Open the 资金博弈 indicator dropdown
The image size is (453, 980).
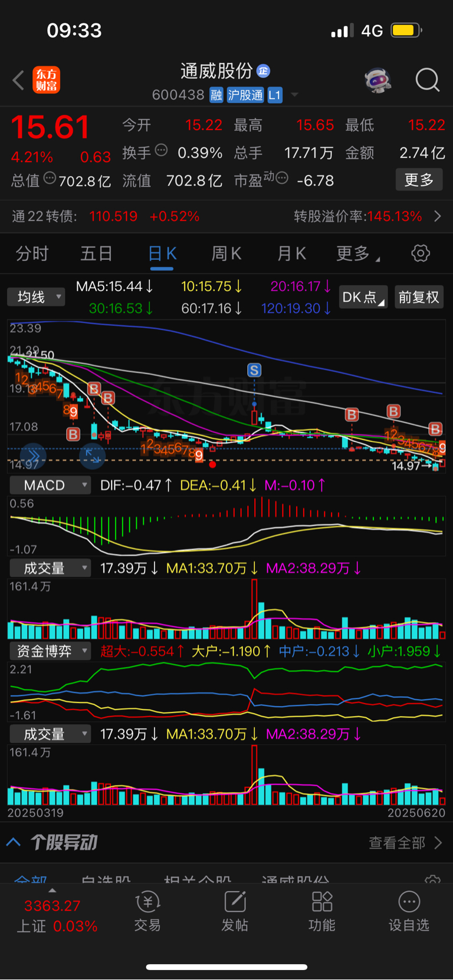50,651
